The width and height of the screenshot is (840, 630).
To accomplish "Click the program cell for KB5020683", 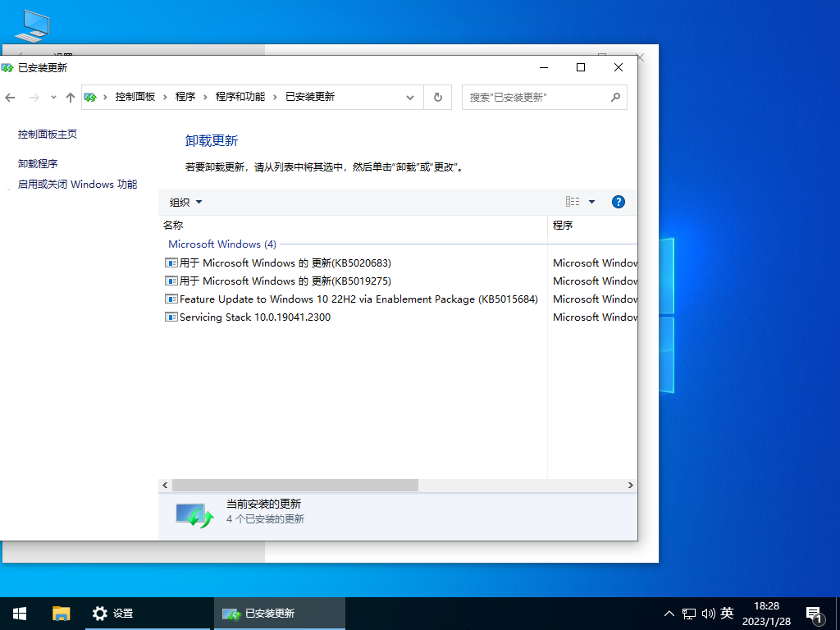I will click(595, 263).
